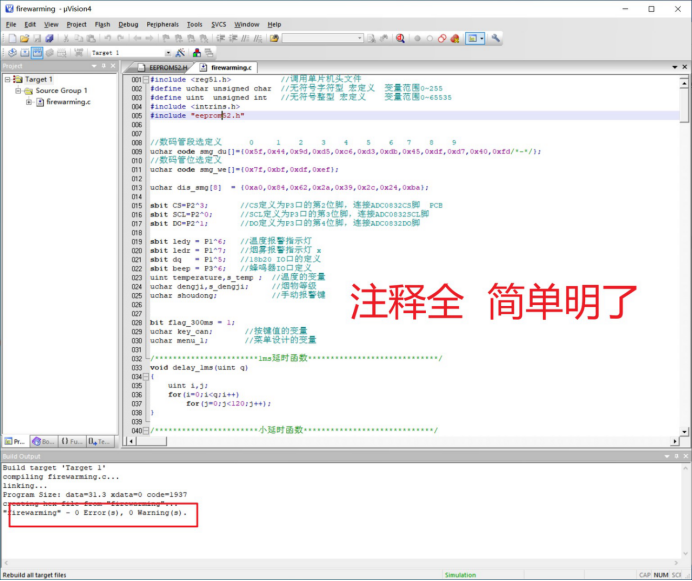Open Build Output panel menu arrow

pyautogui.click(x=667, y=456)
